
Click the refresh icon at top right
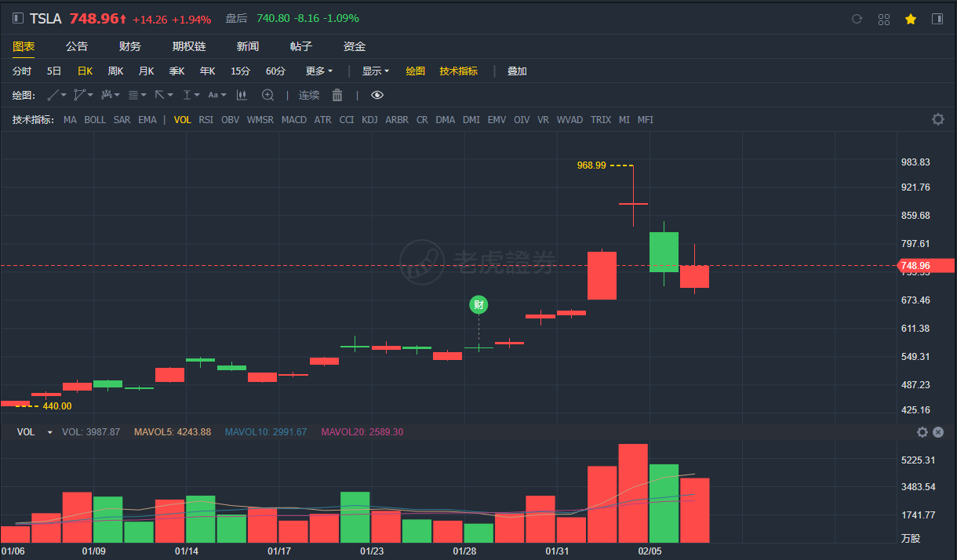pos(857,19)
